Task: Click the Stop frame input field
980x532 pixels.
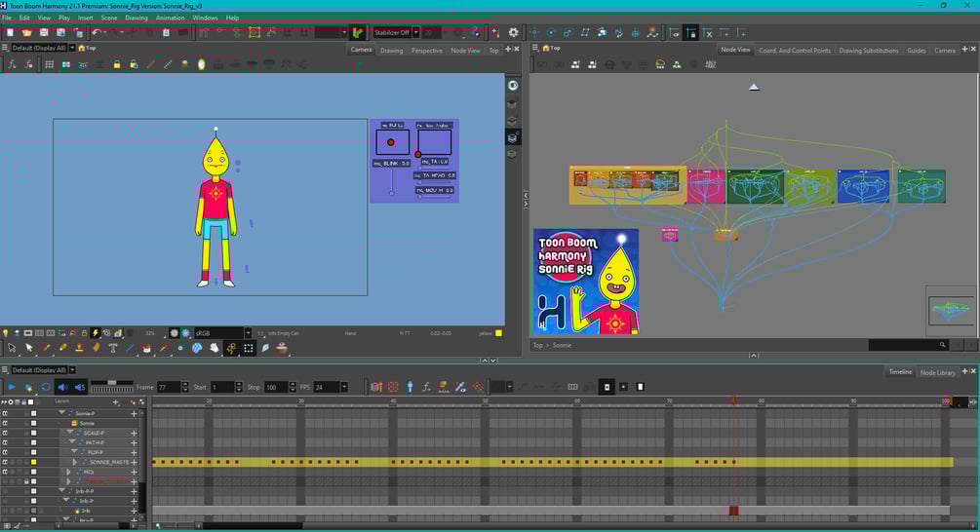Action: [276, 387]
